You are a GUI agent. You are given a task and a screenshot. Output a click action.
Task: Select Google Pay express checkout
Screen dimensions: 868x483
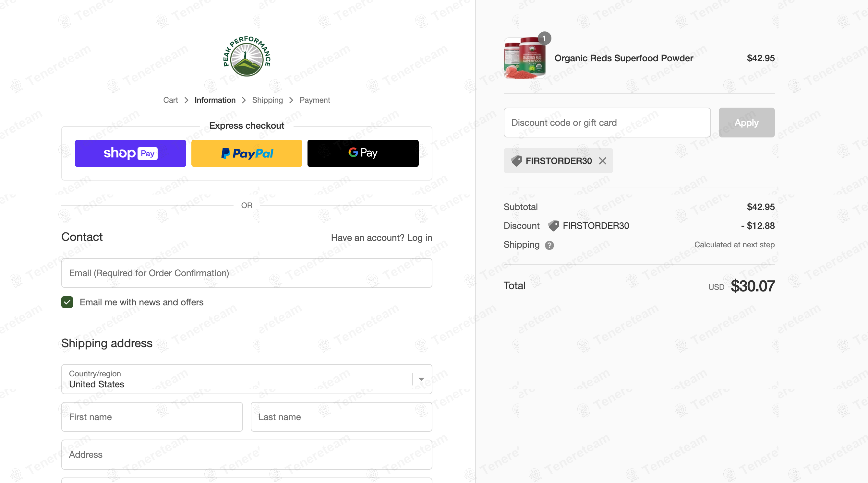(363, 153)
